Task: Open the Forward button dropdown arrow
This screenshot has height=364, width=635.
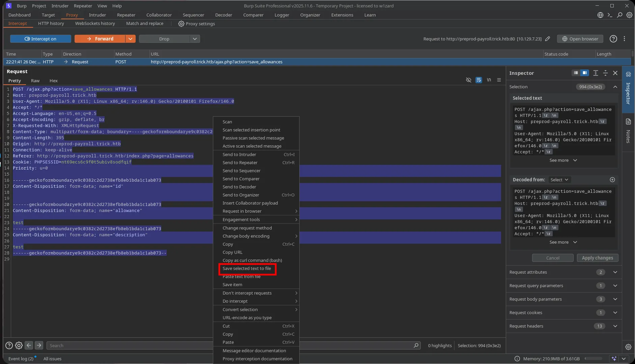Action: [130, 39]
